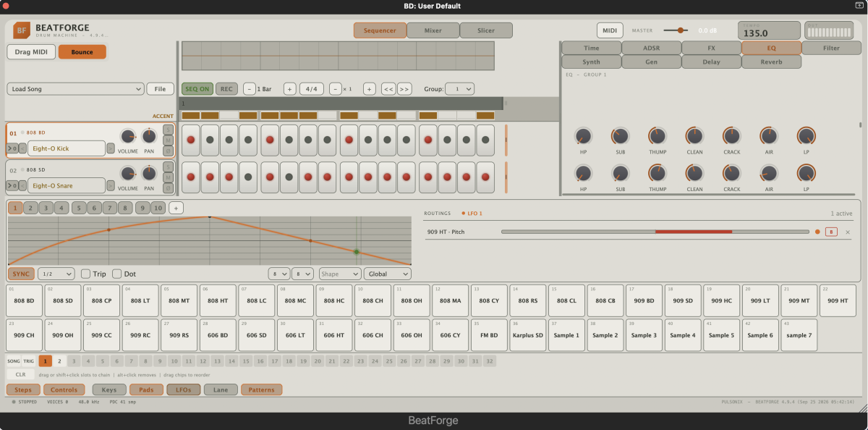
Task: Open the LFO rate 1/2 dropdown
Action: (56, 274)
